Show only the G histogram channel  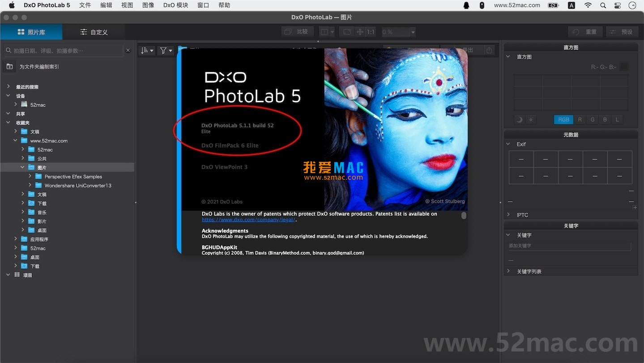pos(592,120)
